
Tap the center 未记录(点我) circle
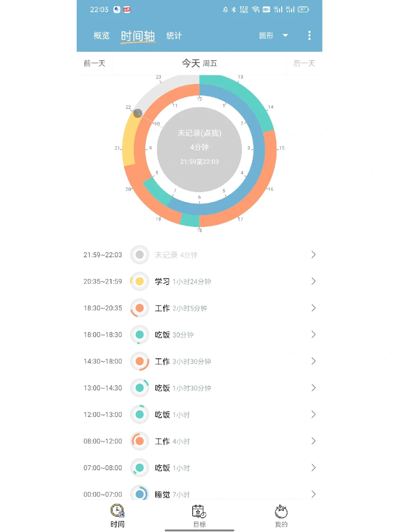199,150
